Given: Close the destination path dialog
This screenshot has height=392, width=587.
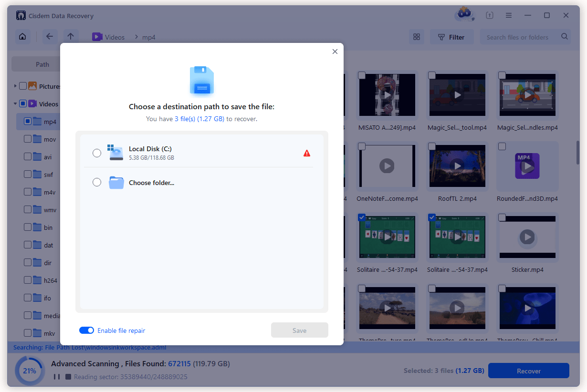Looking at the screenshot, I should click(335, 52).
